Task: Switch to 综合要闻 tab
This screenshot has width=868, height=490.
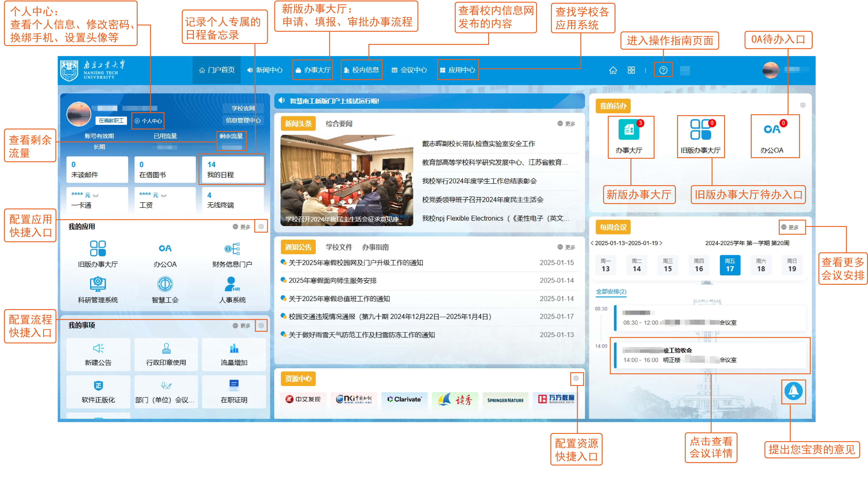Action: (339, 124)
